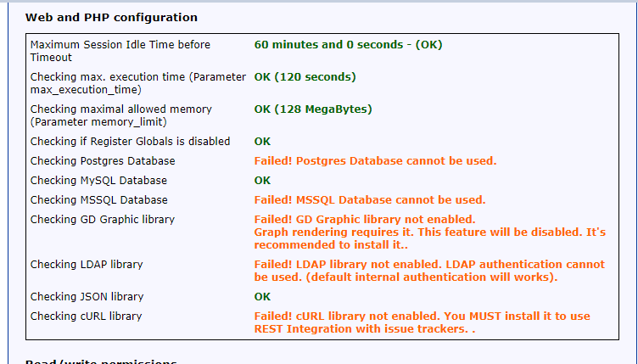Click 'Checking MSSQL Database' label

(x=99, y=199)
